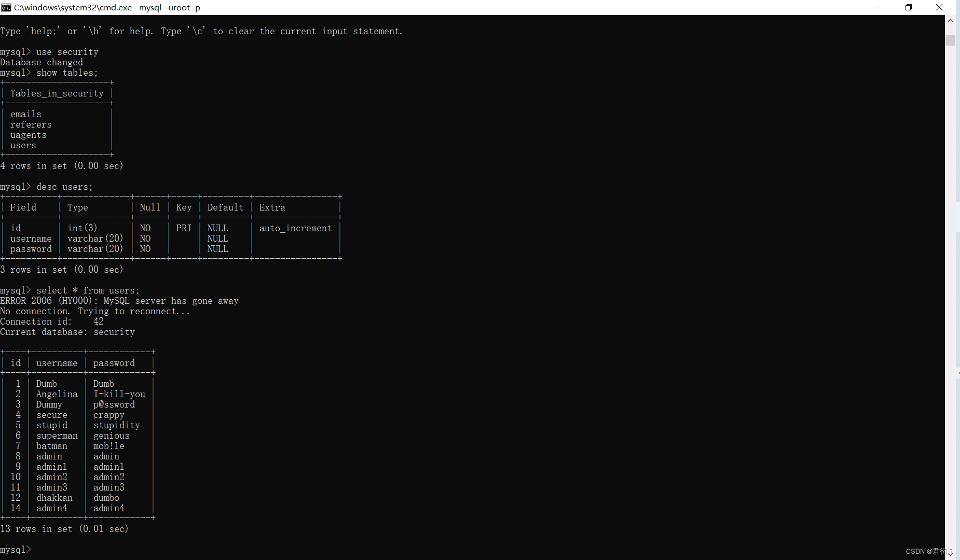Click the last mysql> prompt line

click(16, 550)
